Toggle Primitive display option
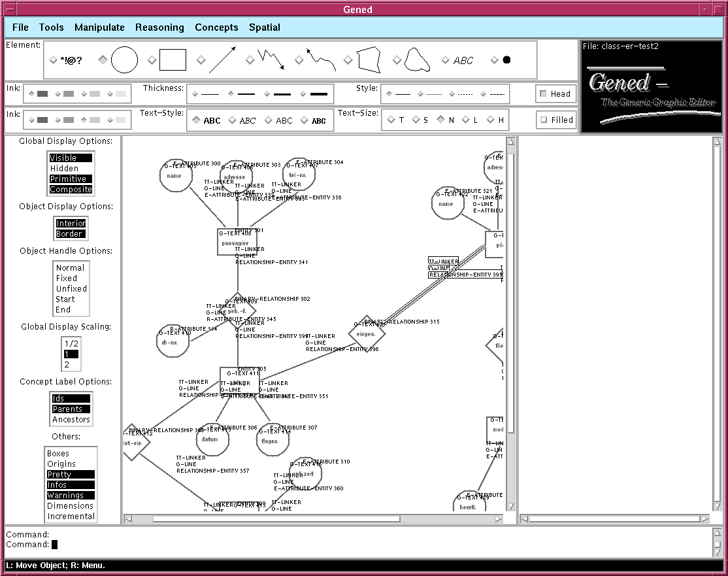Screen dimensions: 728x576 [x=71, y=179]
